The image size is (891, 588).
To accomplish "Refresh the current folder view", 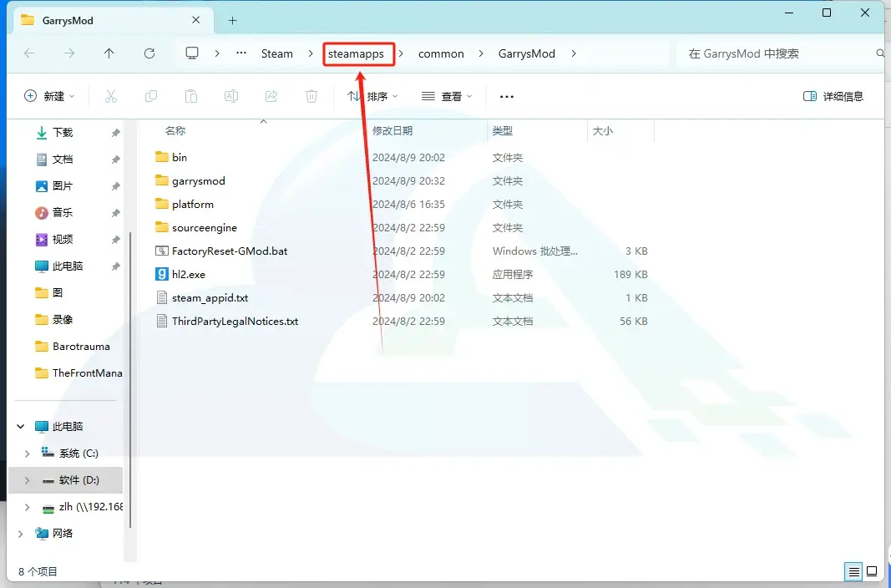I will coord(149,53).
